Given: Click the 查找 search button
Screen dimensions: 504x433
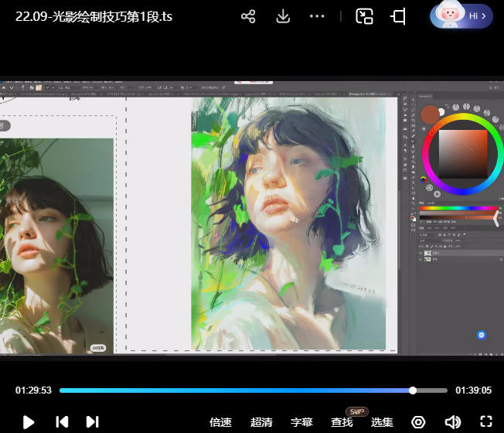Looking at the screenshot, I should (342, 422).
